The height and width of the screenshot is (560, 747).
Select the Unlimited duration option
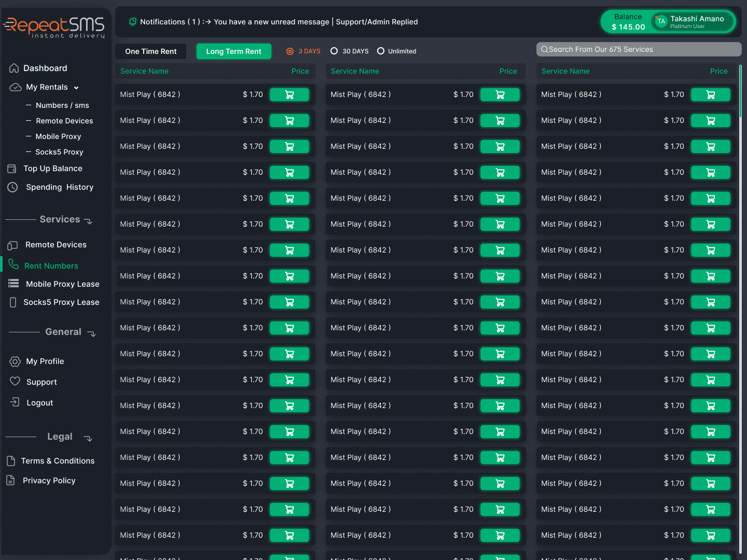click(381, 51)
